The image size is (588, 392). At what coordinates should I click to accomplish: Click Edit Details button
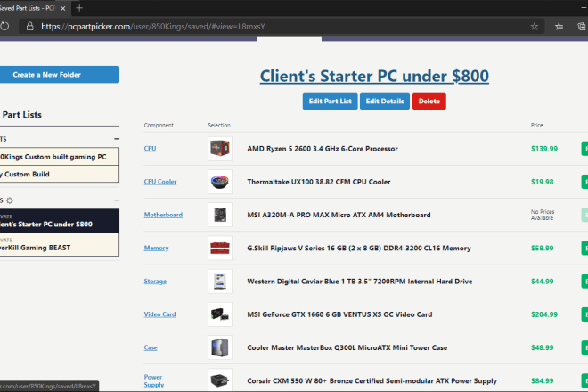click(x=385, y=102)
